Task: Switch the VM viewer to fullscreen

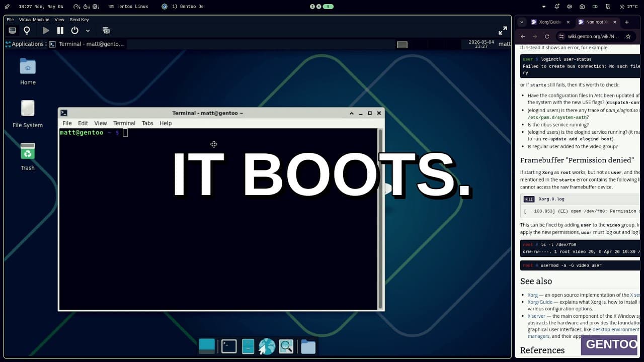Action: click(x=503, y=31)
